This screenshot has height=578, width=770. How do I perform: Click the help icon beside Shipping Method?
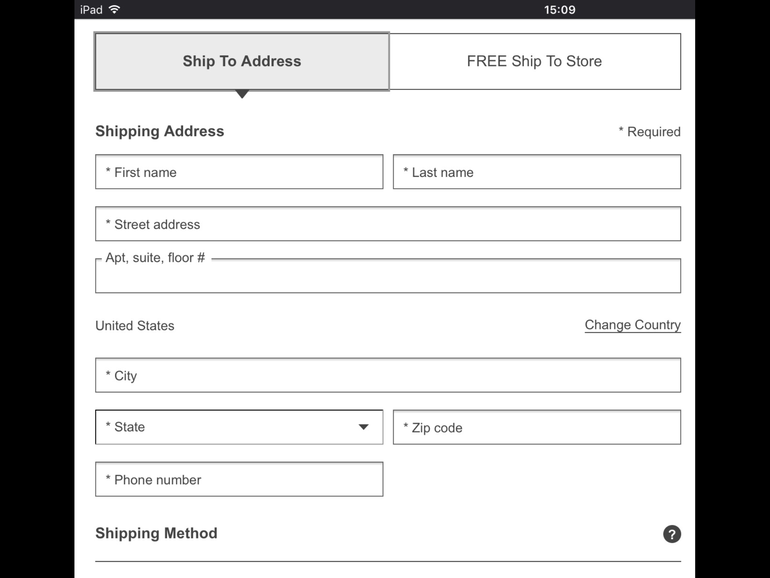point(672,534)
